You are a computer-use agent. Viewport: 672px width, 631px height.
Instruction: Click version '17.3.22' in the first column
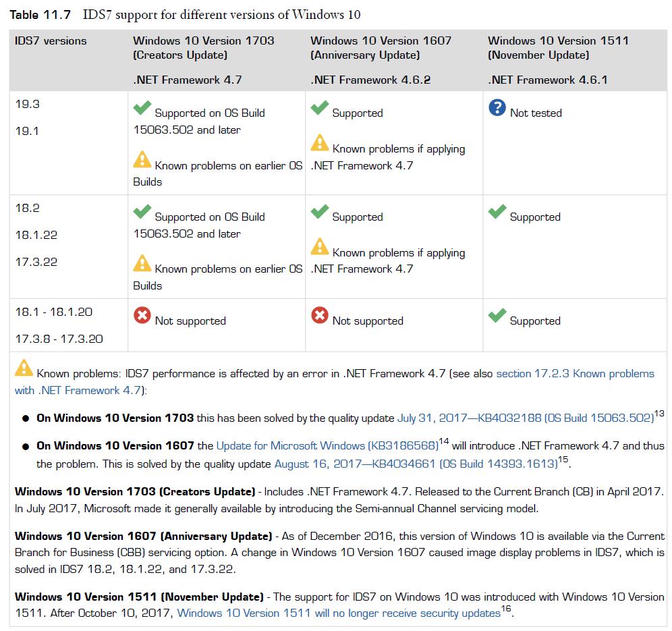tap(36, 262)
